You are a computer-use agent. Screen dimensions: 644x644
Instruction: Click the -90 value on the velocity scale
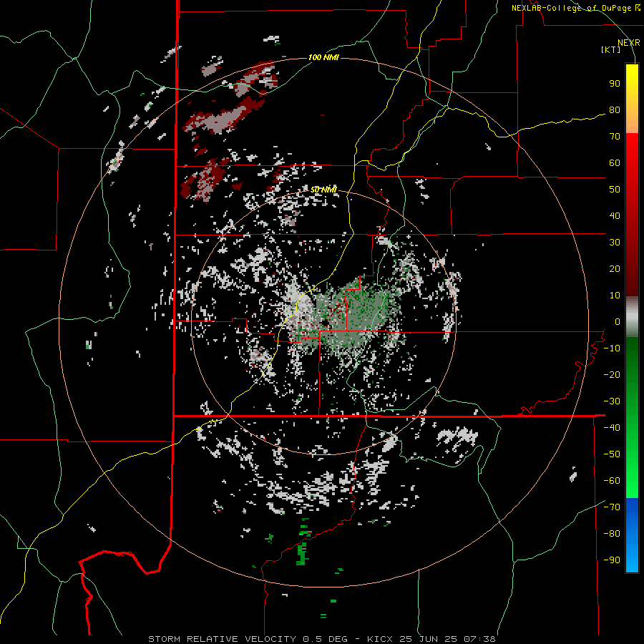612,560
